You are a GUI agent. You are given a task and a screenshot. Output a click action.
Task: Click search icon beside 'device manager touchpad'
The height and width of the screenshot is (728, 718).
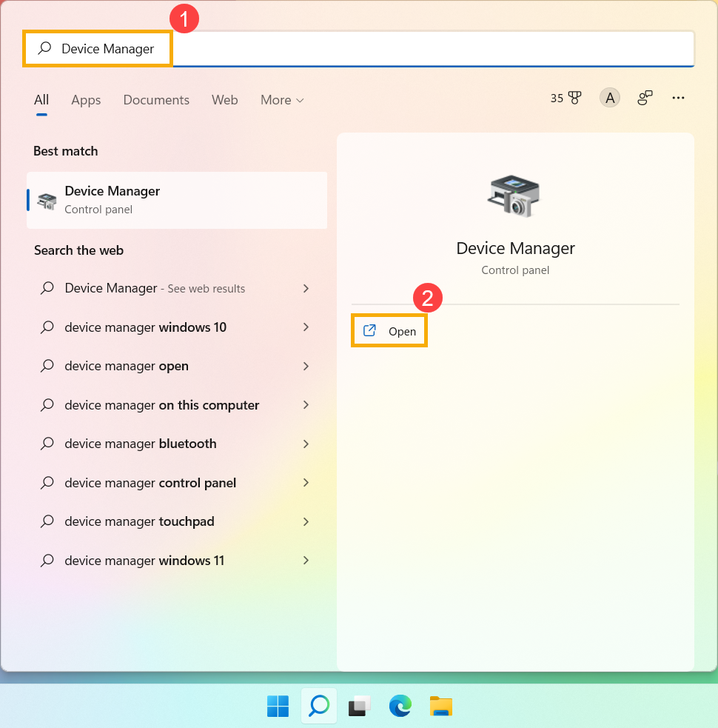47,521
